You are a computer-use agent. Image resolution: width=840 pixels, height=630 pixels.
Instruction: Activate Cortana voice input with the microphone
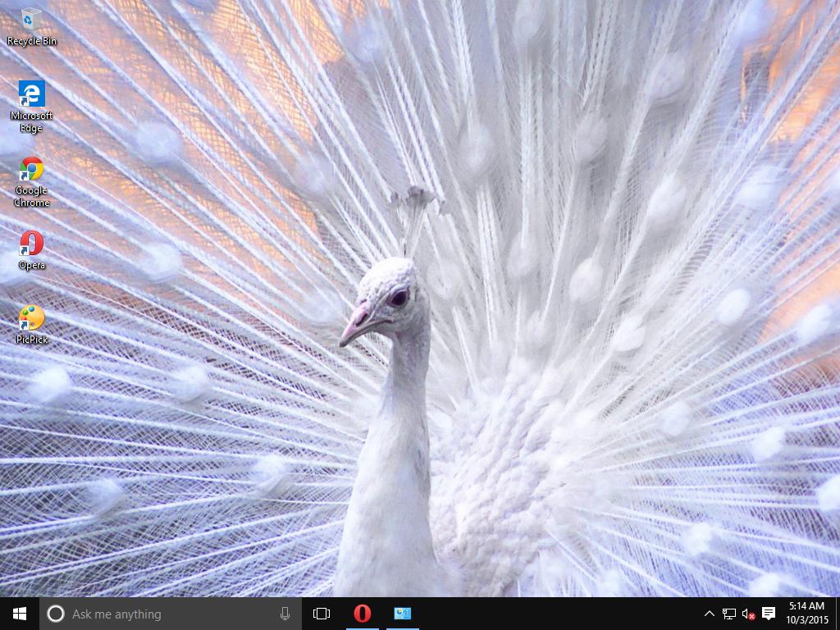285,613
